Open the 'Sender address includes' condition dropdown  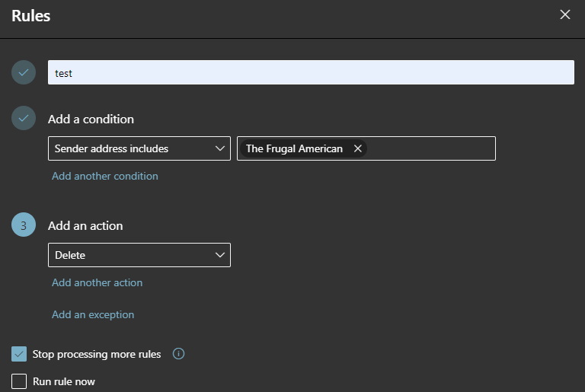[139, 148]
